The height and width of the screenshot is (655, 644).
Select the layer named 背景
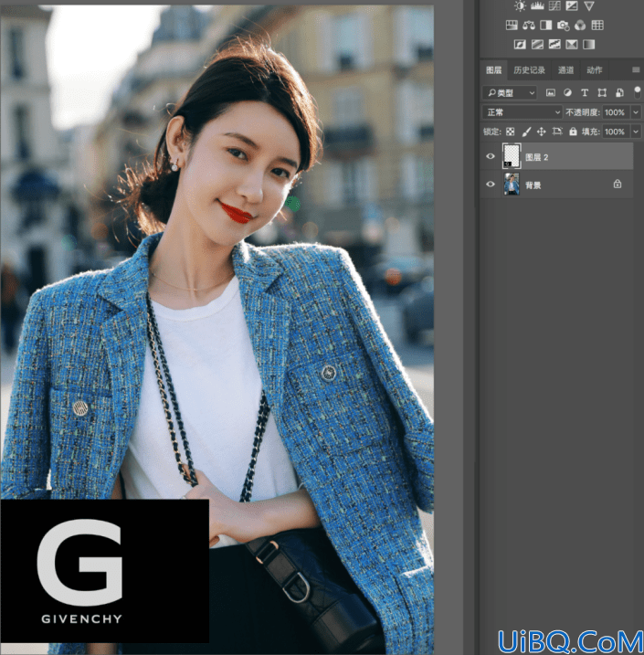533,185
